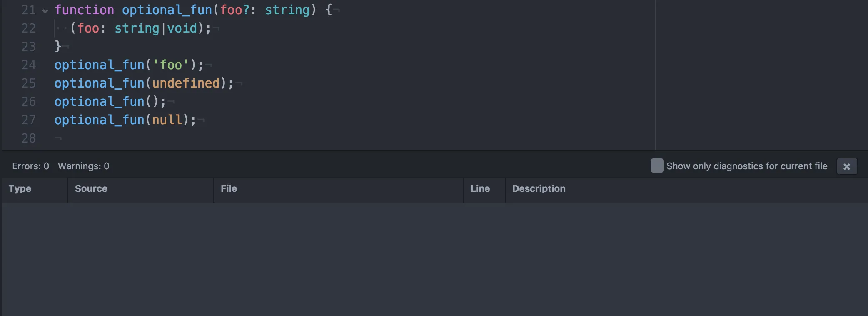Sort diagnostics by the Source column
The height and width of the screenshot is (316, 868).
[91, 189]
